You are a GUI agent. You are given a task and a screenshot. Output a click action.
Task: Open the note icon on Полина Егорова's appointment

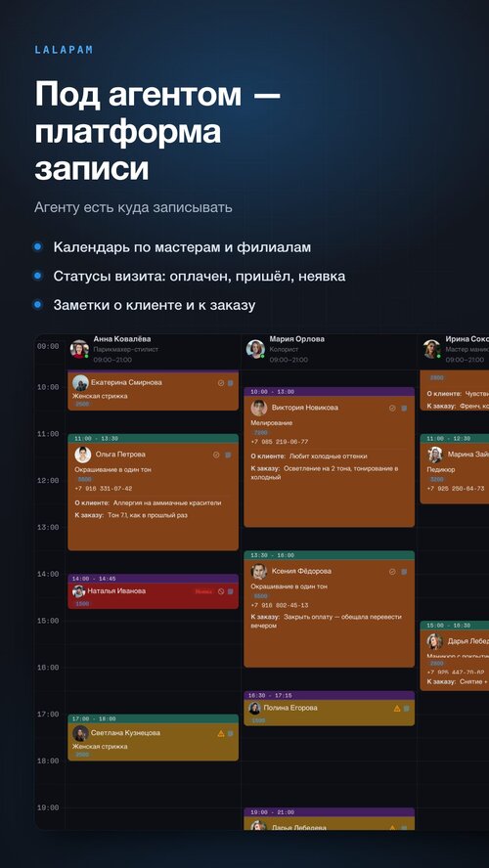pos(406,708)
